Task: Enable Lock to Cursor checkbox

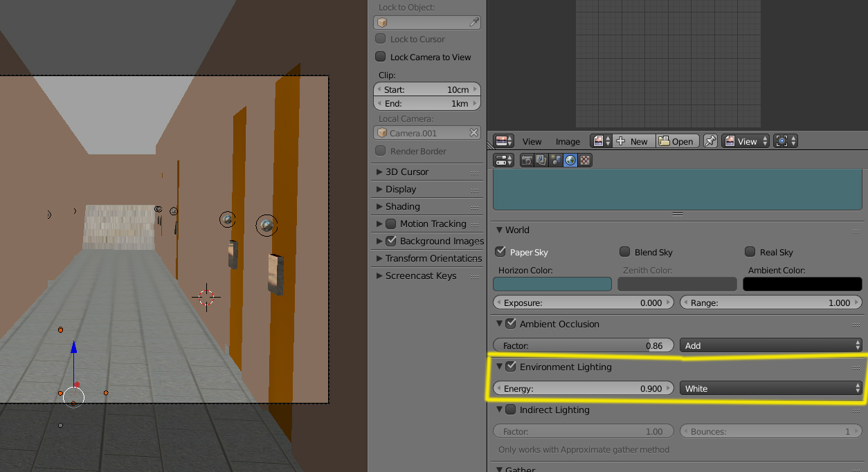Action: coord(380,39)
